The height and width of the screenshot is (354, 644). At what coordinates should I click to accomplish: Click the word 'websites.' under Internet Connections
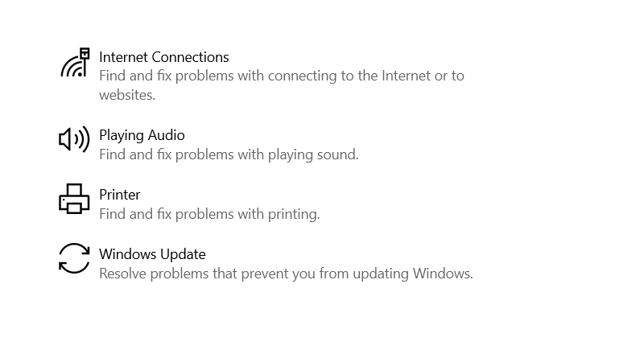pos(127,95)
